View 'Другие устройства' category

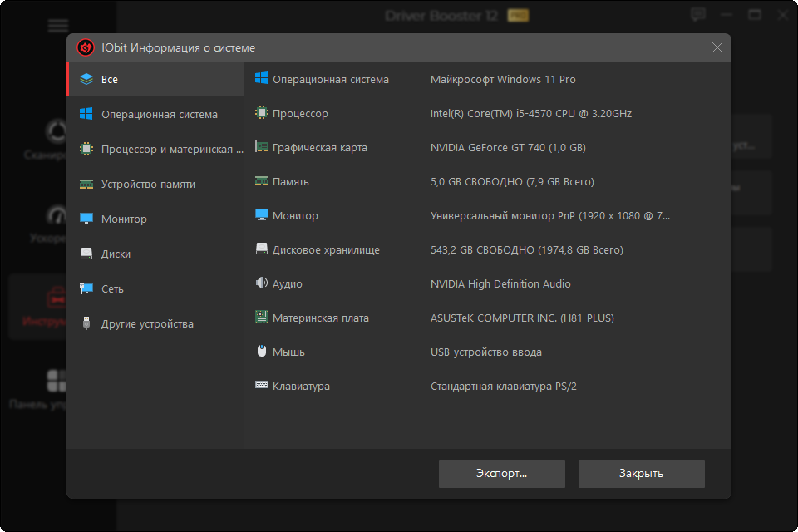coord(155,323)
